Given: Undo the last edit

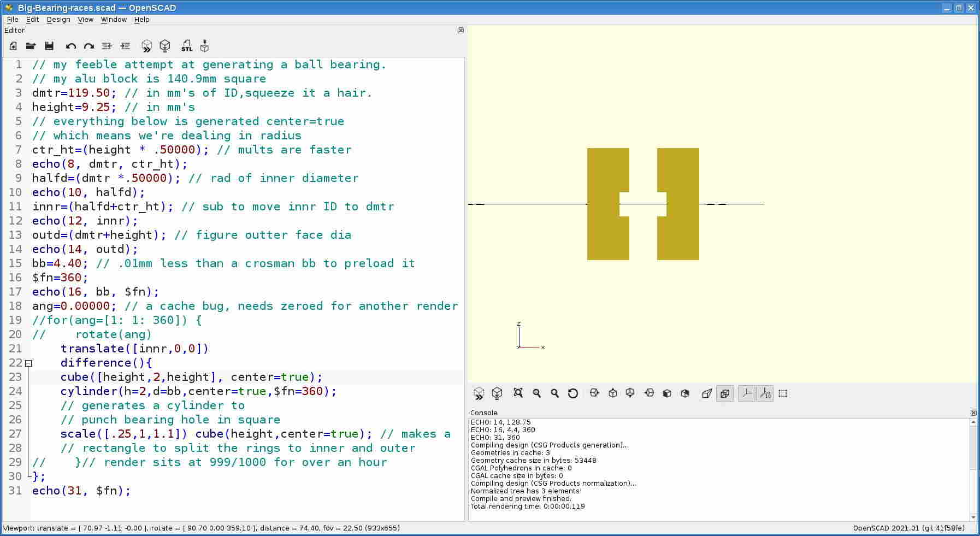Looking at the screenshot, I should (x=70, y=46).
